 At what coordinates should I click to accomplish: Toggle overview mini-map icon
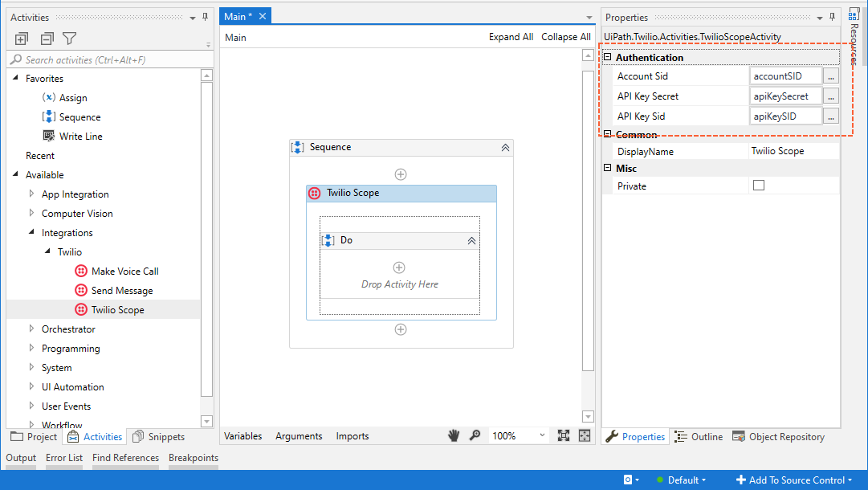(x=585, y=435)
